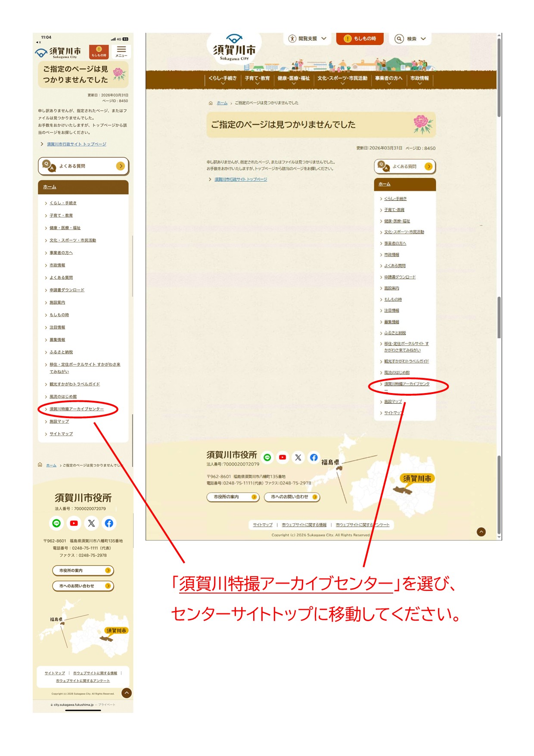Click サイトマップ link in desktop footer
Image resolution: width=534 pixels, height=756 pixels.
coord(263,525)
